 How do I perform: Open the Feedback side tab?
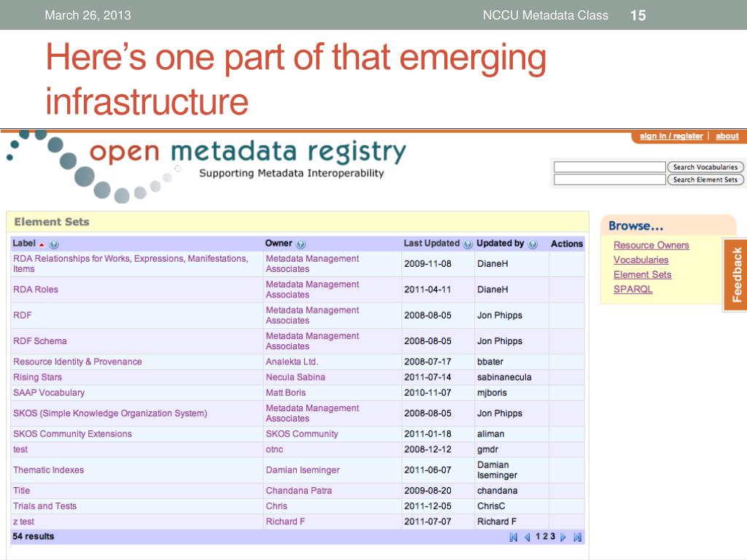[x=736, y=275]
